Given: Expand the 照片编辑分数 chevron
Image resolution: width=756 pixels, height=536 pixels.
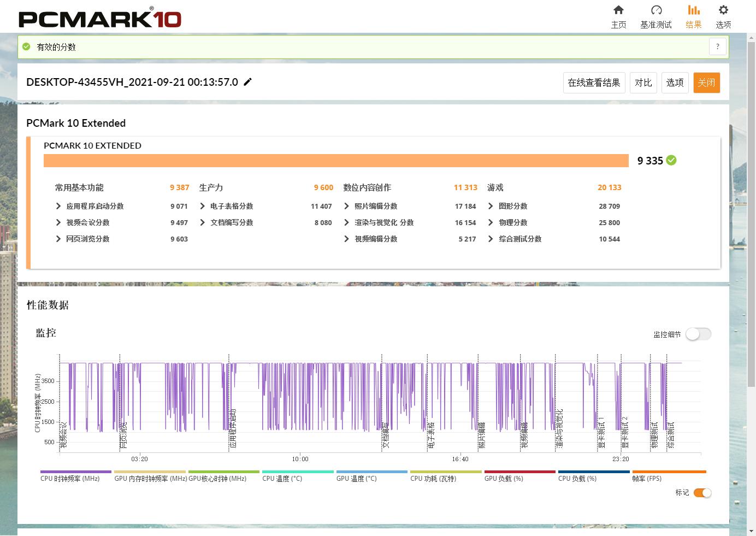Looking at the screenshot, I should point(346,206).
